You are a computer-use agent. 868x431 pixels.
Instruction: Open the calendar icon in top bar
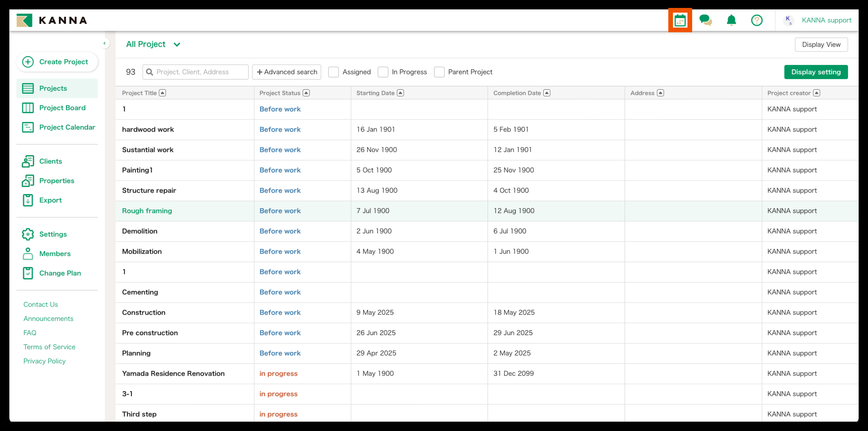coord(680,20)
